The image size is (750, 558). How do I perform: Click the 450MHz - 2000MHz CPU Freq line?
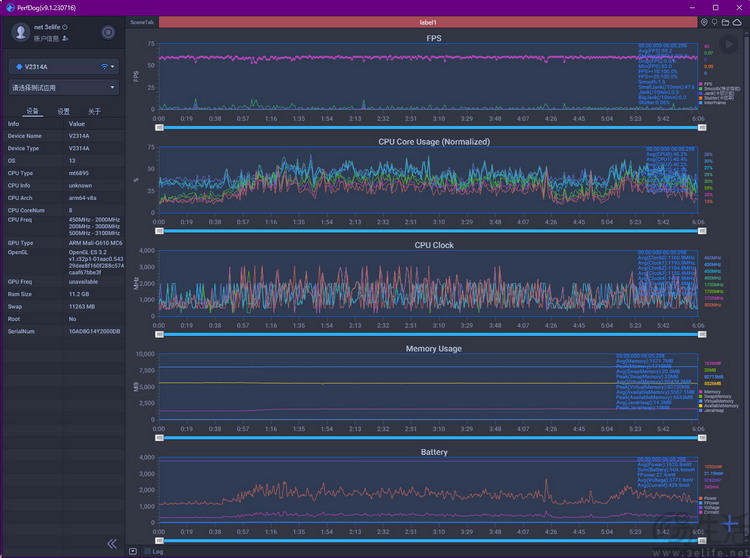(x=94, y=220)
